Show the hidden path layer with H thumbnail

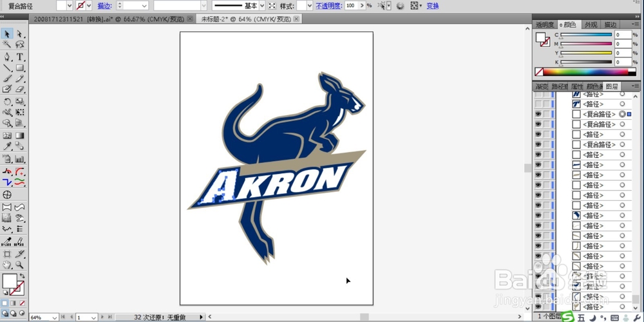click(538, 94)
